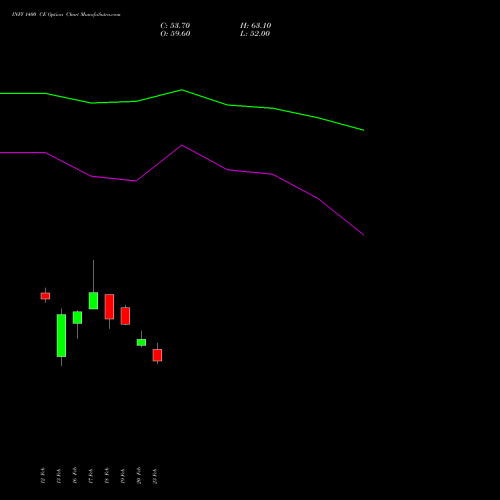Click the 17 Feb date axis label
This screenshot has width=500, height=500.
(x=90, y=476)
